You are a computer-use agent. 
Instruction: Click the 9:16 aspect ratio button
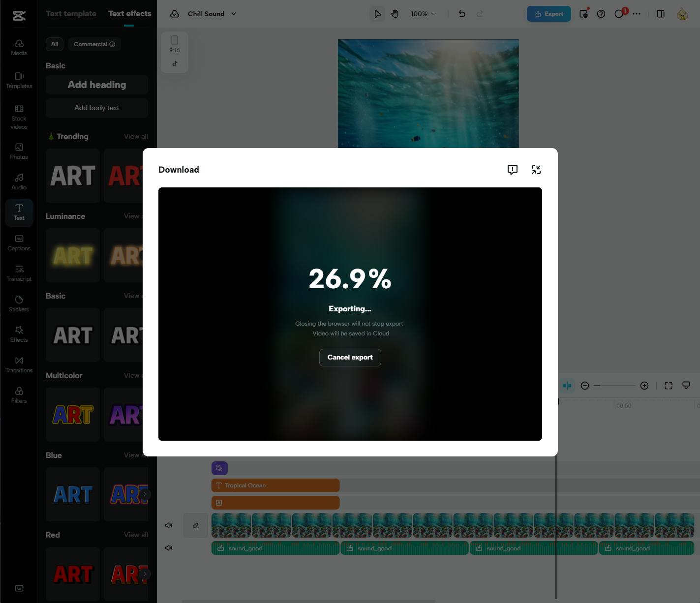[175, 44]
